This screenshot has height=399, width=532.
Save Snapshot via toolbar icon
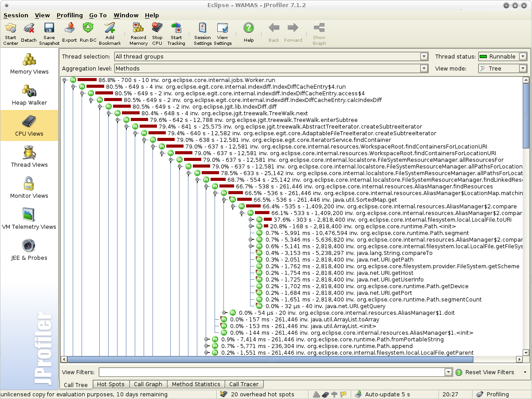click(x=49, y=28)
